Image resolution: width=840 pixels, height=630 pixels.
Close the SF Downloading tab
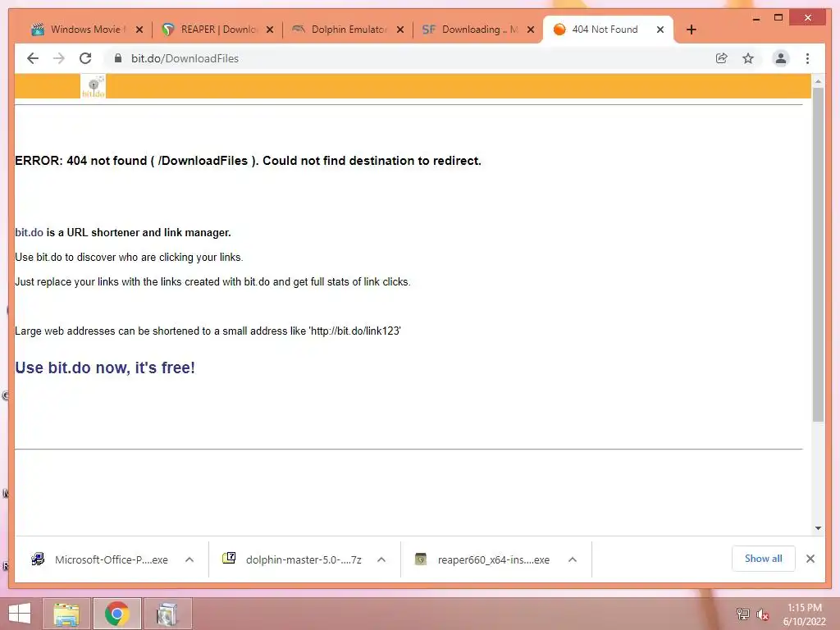click(x=531, y=30)
